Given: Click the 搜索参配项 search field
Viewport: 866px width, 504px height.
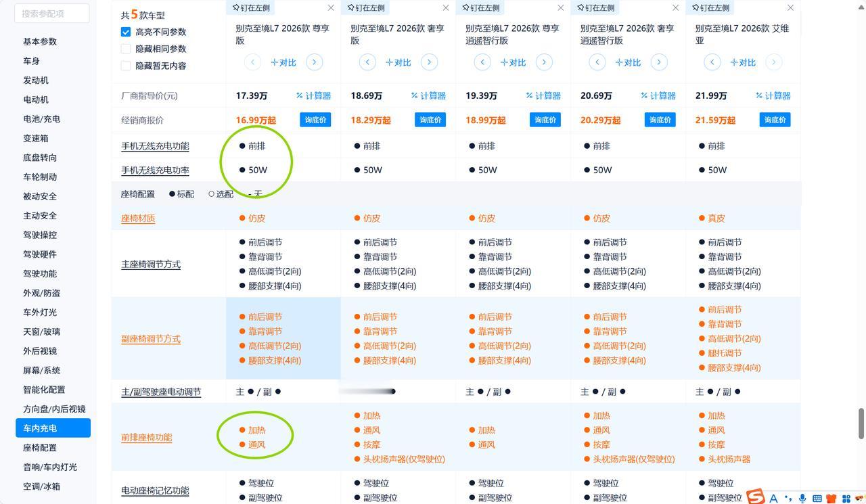Looking at the screenshot, I should 52,14.
